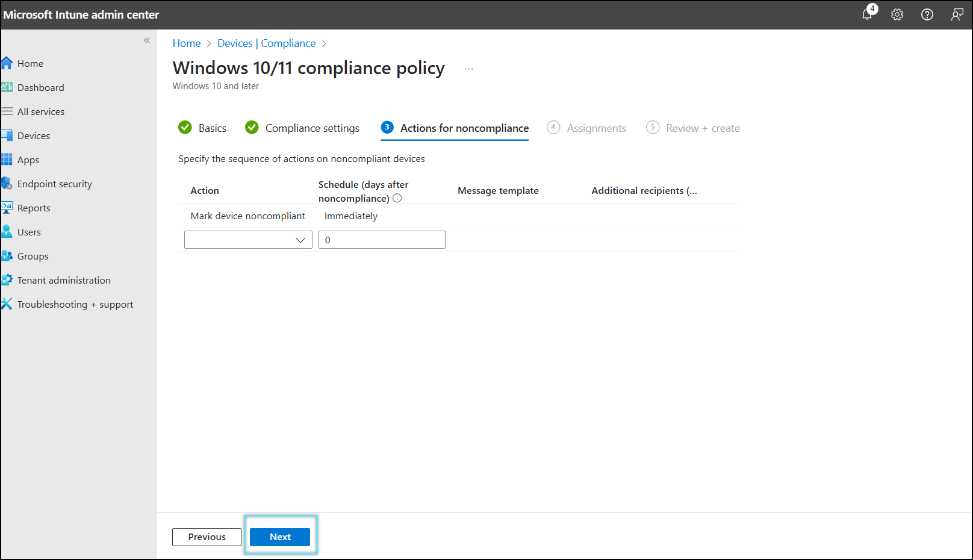This screenshot has height=560, width=973.
Task: Open Troubleshooting + support in navigation
Action: point(75,304)
